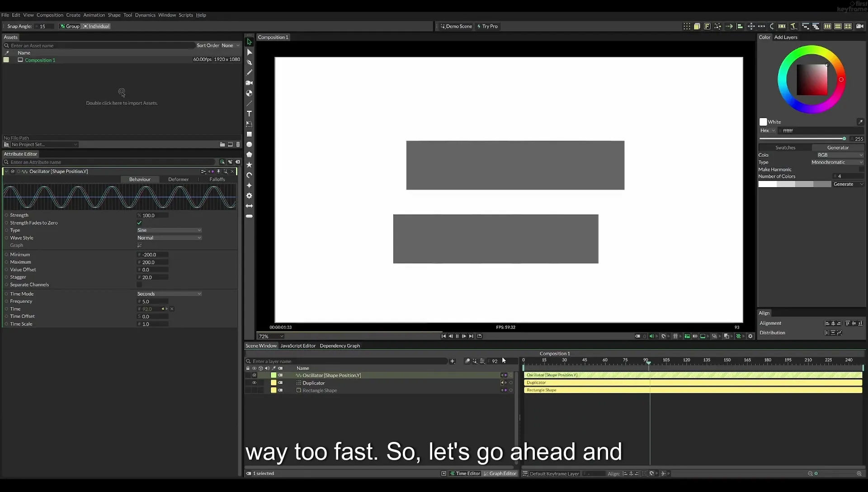Viewport: 868px width, 492px height.
Task: Open the Dynamics menu
Action: 145,15
